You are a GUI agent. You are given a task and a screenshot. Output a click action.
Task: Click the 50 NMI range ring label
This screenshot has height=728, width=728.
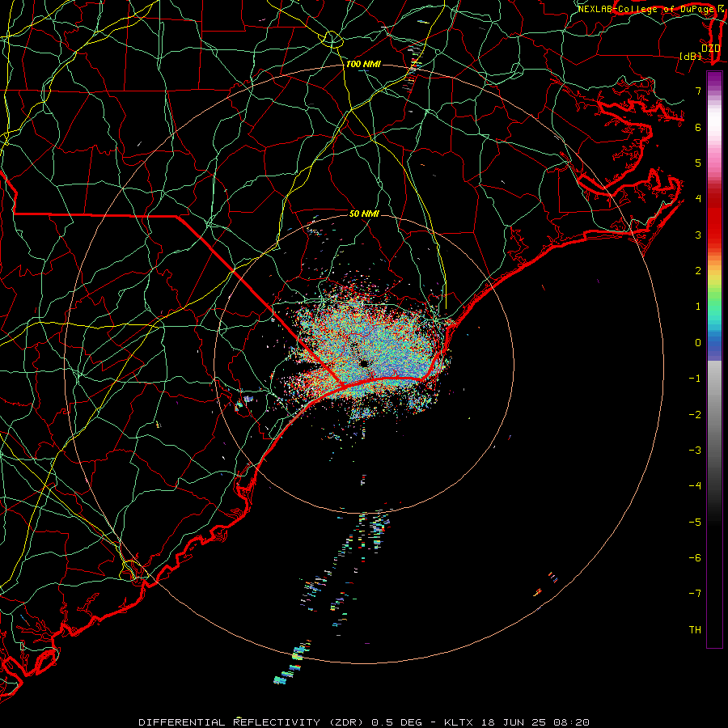click(x=364, y=214)
